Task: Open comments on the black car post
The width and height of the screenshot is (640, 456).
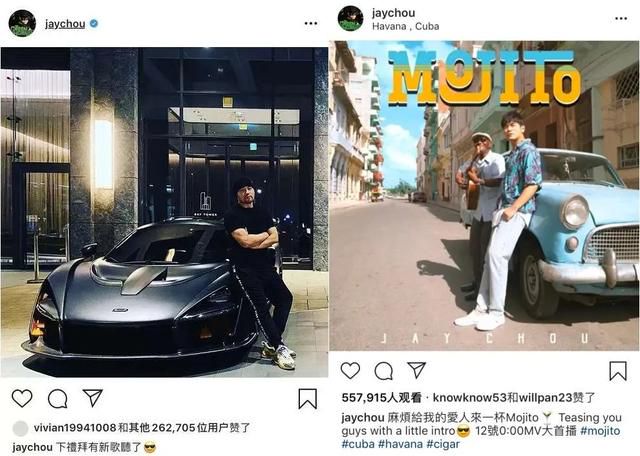Action: 58,398
